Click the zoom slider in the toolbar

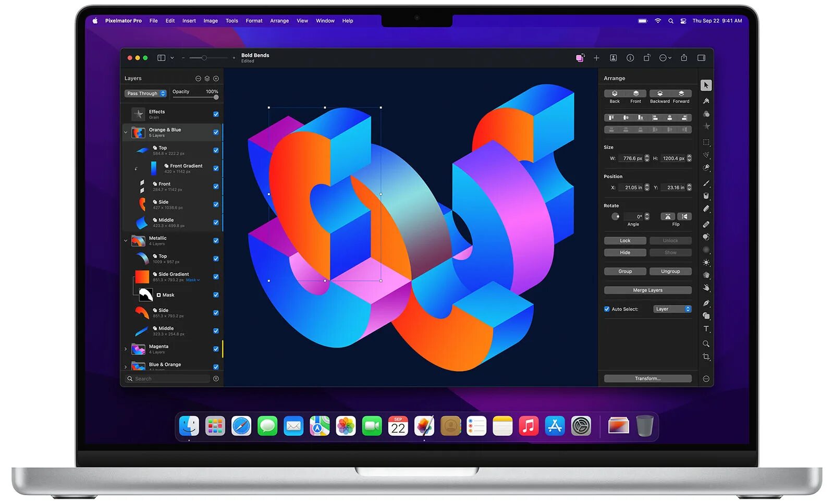(208, 58)
